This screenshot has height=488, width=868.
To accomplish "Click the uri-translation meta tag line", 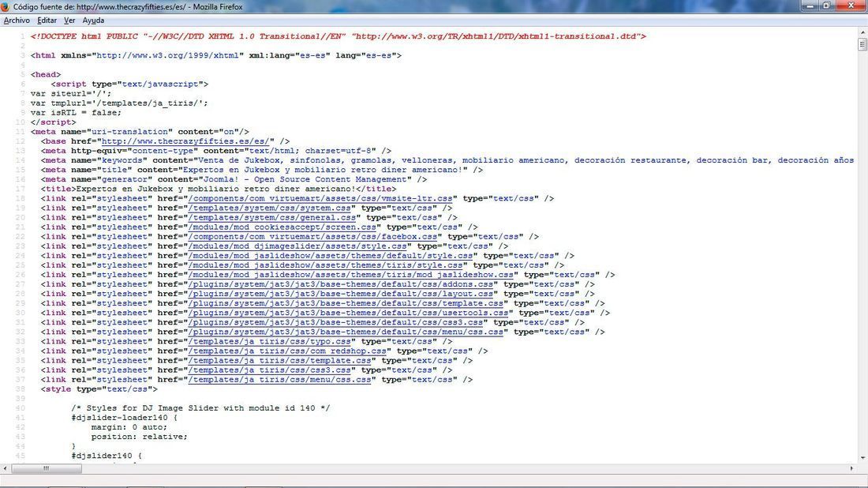I will [x=140, y=132].
